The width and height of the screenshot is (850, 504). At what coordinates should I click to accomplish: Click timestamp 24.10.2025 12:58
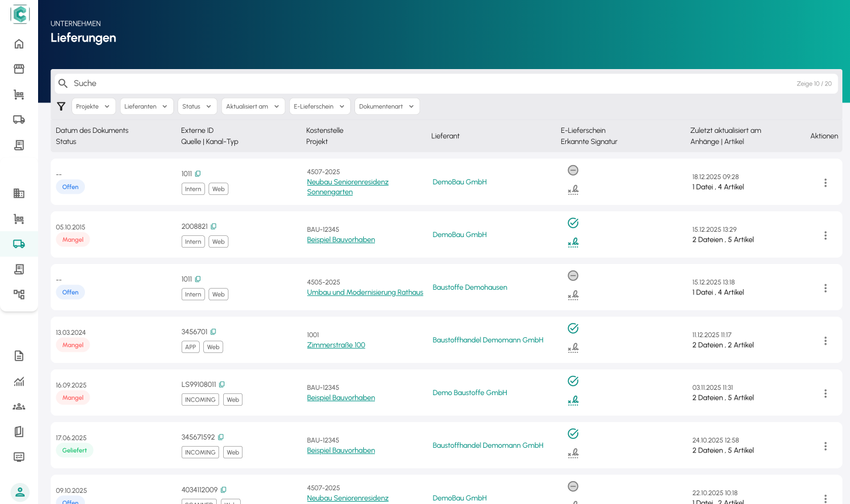pos(716,440)
